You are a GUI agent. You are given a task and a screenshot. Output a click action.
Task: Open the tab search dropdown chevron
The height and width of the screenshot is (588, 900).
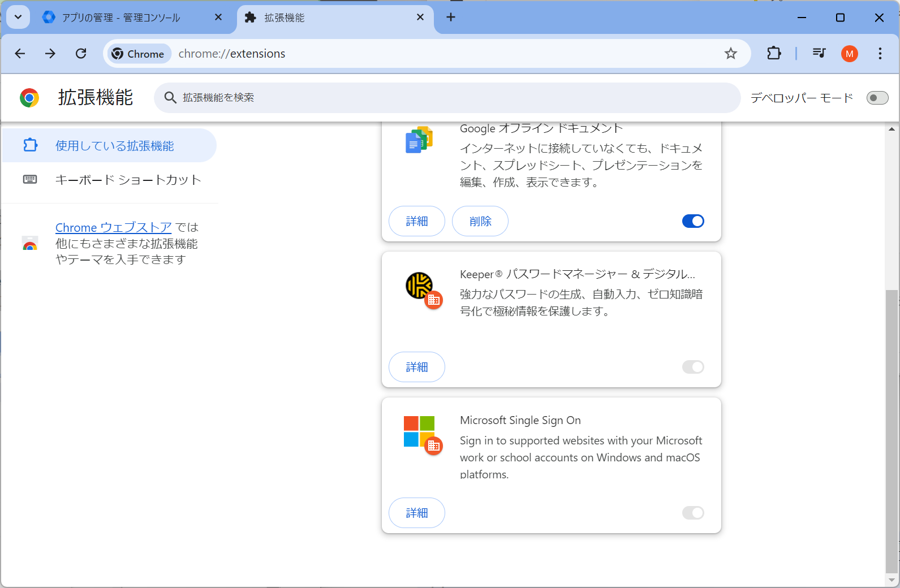[x=18, y=17]
